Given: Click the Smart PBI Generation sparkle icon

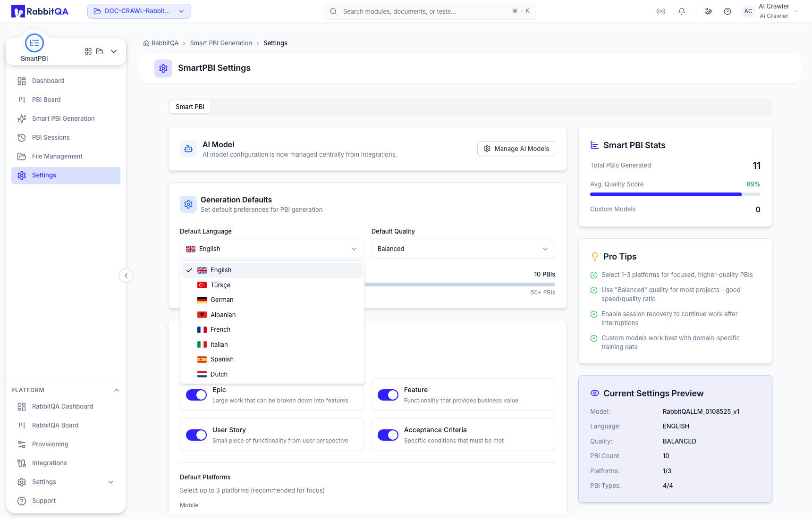Looking at the screenshot, I should [x=22, y=119].
